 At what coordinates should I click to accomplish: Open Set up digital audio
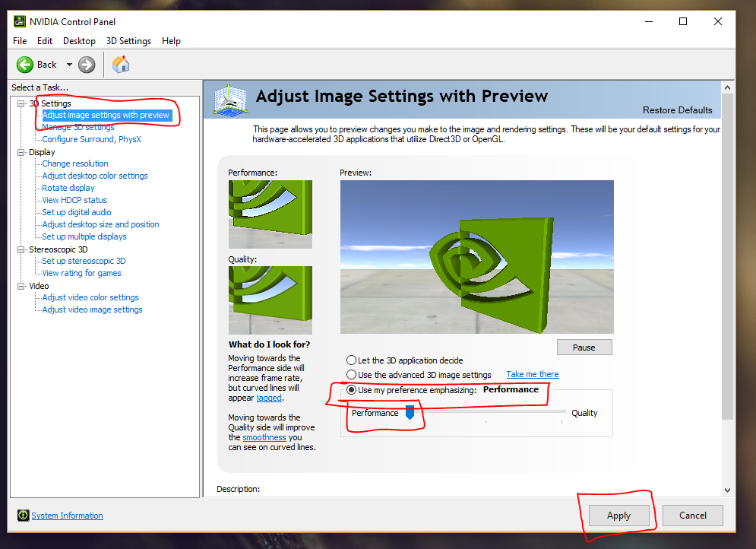(77, 212)
